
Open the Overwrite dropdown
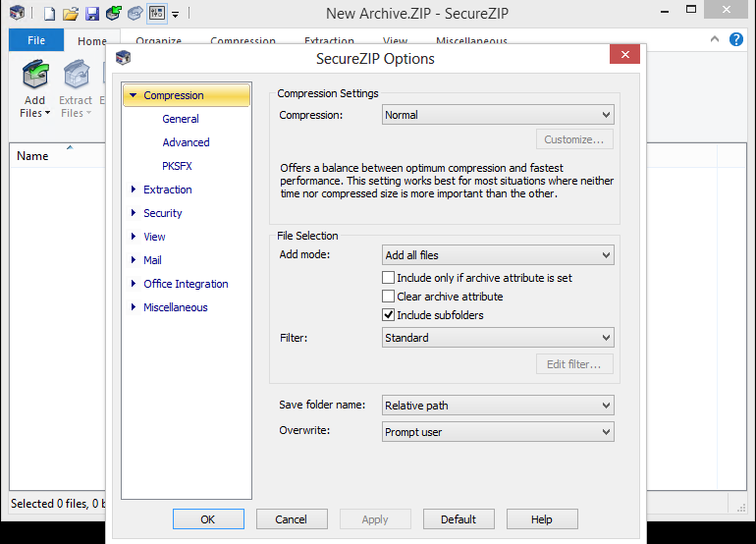click(x=498, y=432)
